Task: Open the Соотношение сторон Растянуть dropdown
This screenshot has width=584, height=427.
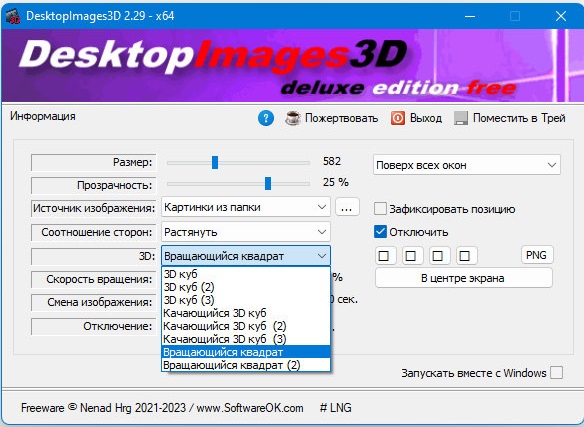Action: (246, 232)
